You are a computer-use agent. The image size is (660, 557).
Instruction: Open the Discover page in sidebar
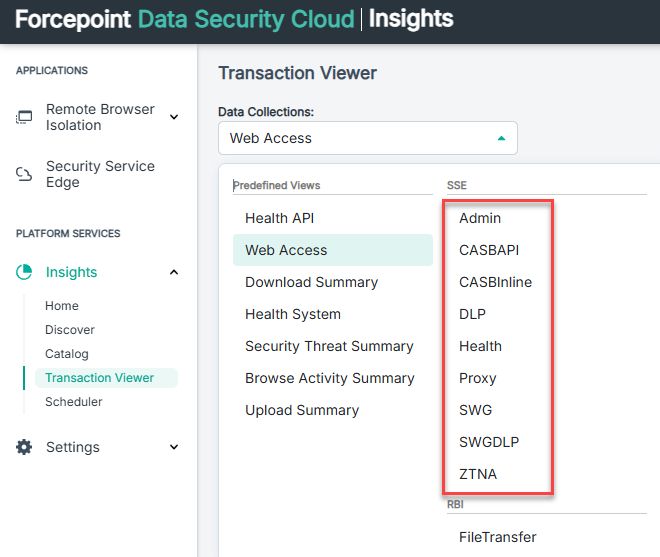(70, 330)
